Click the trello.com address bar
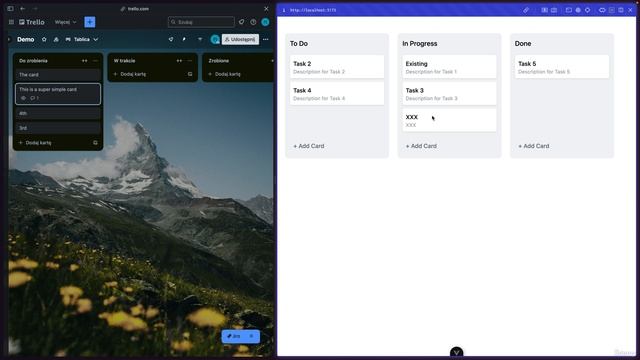Image resolution: width=640 pixels, height=360 pixels. (x=135, y=9)
